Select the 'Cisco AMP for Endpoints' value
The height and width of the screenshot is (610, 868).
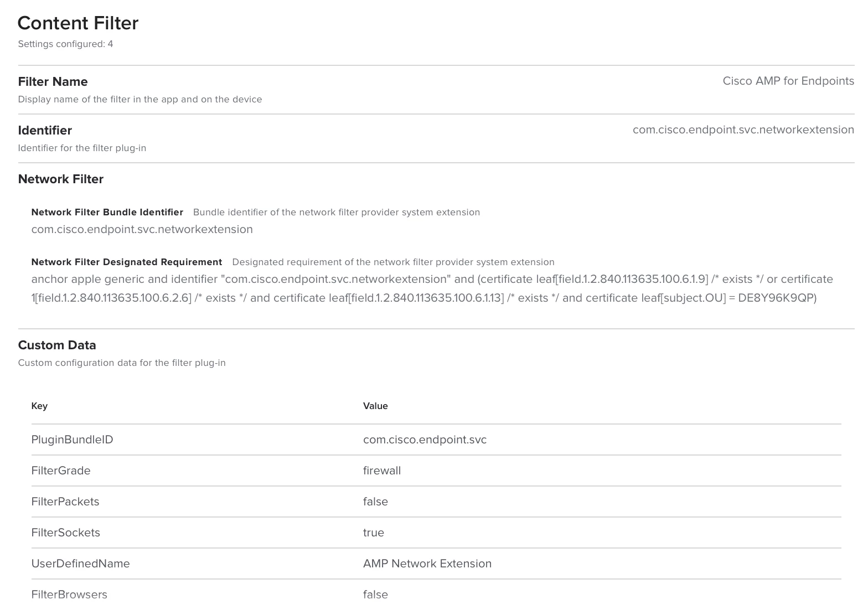point(788,81)
